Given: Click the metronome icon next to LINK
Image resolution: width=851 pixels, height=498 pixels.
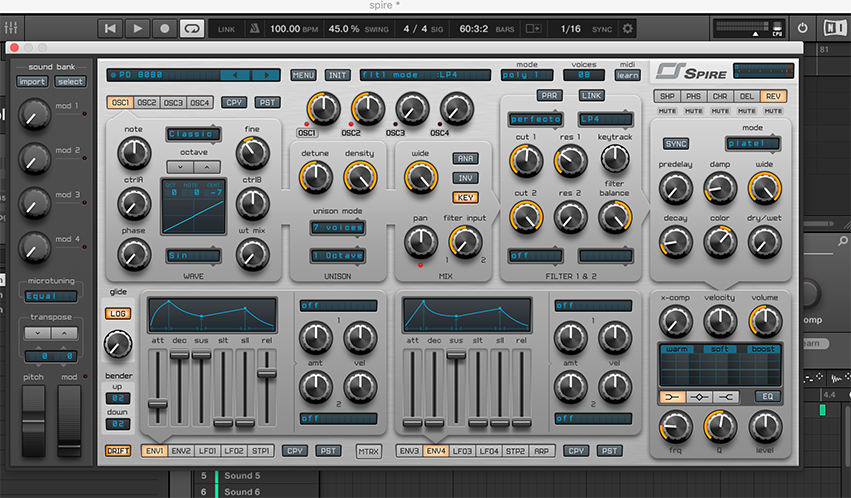Looking at the screenshot, I should 254,29.
